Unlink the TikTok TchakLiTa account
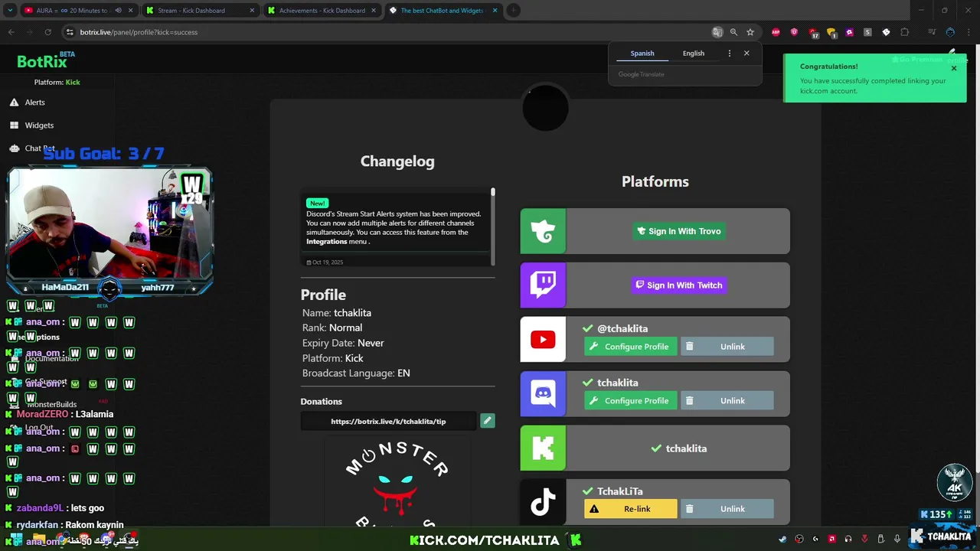The height and width of the screenshot is (551, 980). click(x=727, y=509)
